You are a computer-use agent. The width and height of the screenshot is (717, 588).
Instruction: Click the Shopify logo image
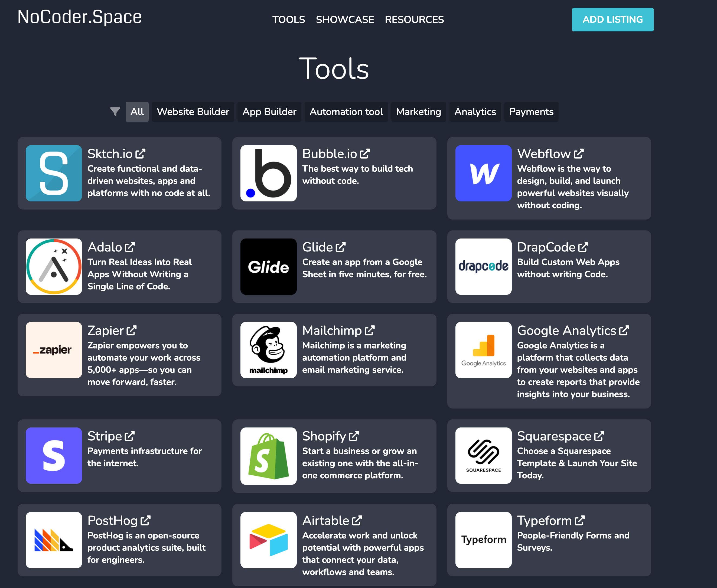point(269,456)
